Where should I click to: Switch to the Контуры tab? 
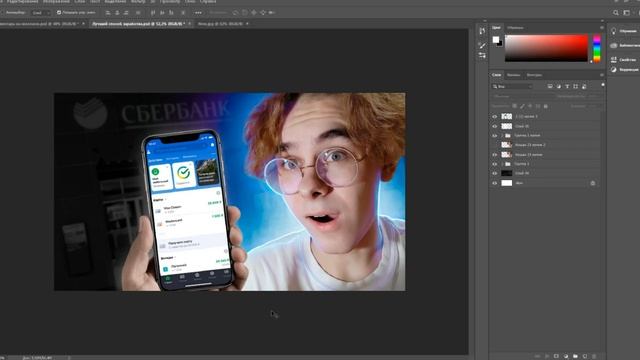coord(534,75)
